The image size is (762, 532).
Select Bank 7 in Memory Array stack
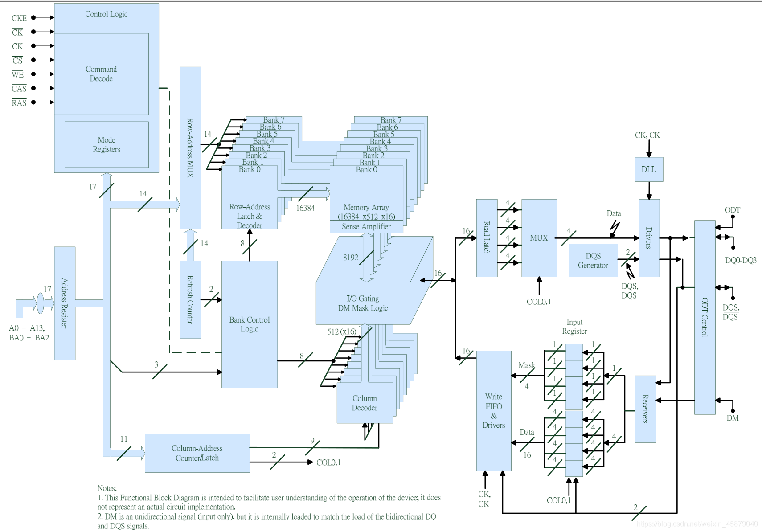pos(391,120)
